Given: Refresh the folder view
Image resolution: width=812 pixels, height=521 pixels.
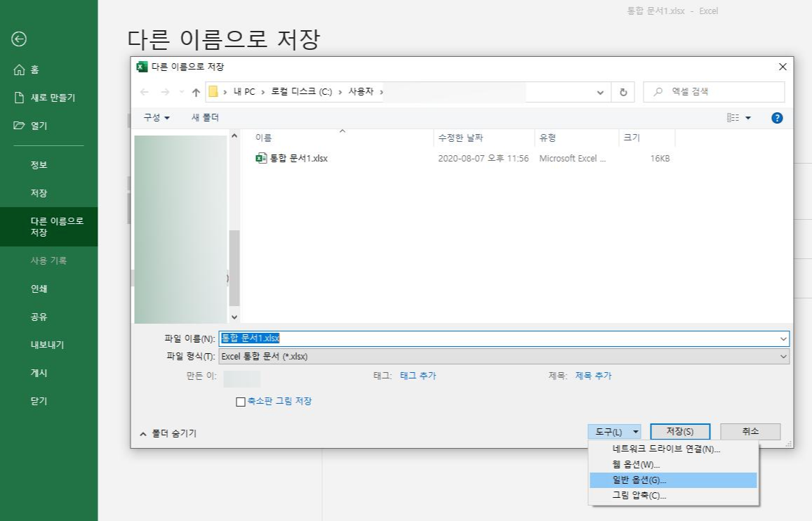Looking at the screenshot, I should point(623,92).
